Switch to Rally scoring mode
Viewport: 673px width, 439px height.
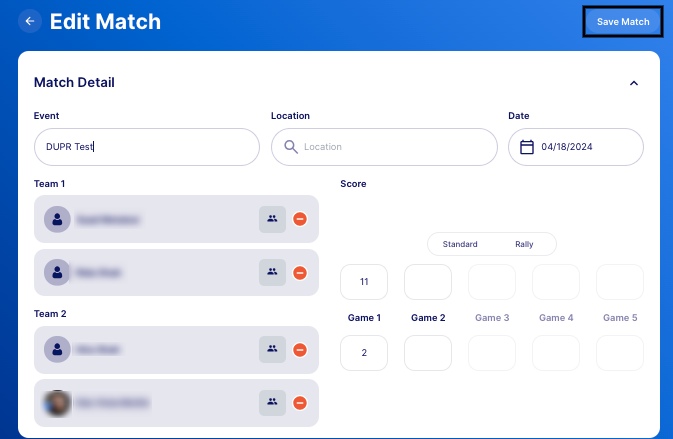click(x=524, y=244)
